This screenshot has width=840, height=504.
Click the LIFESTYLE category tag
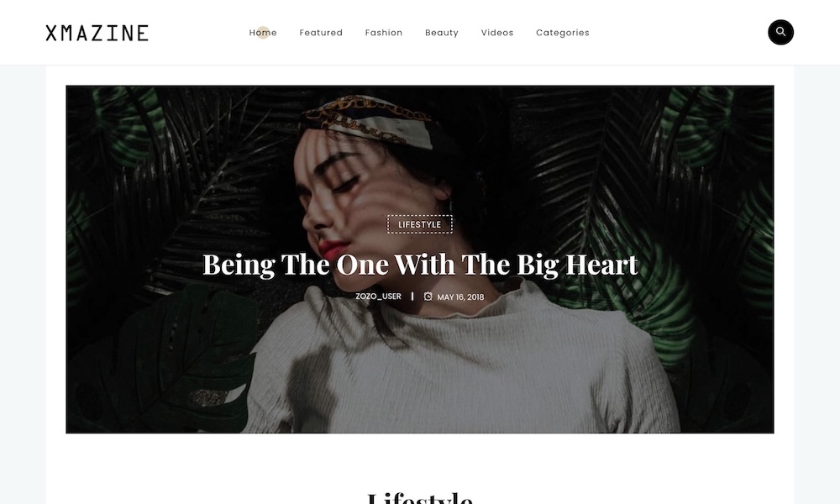(x=420, y=224)
